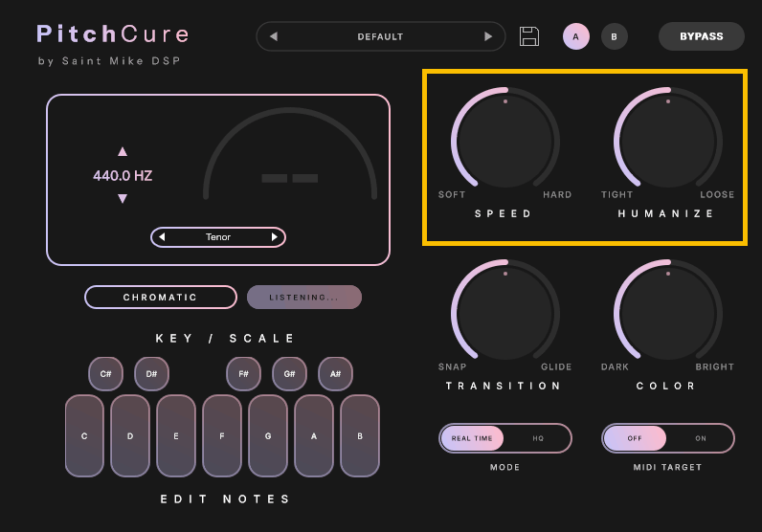
Task: Toggle the A note key
Action: 314,435
